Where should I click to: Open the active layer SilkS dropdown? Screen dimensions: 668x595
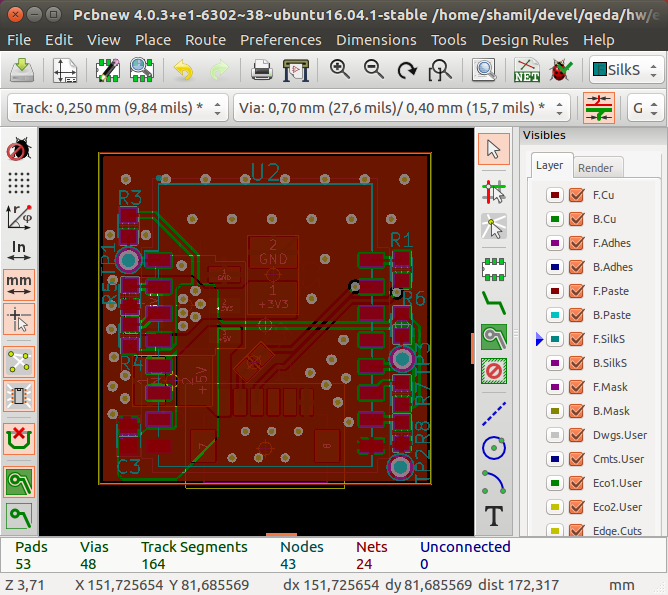(627, 70)
